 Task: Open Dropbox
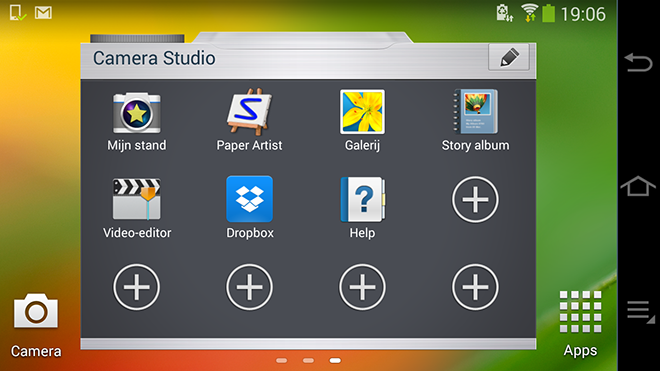coord(250,208)
